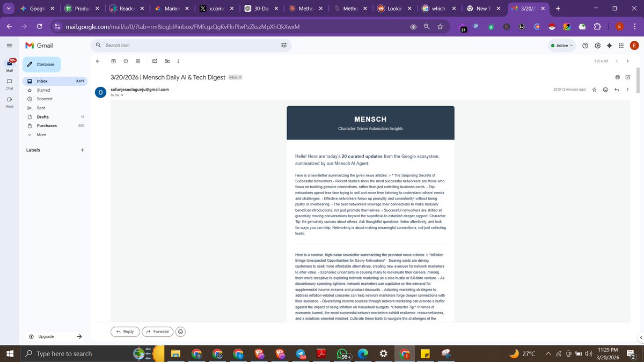Expand More labels in the sidebar

(x=41, y=135)
